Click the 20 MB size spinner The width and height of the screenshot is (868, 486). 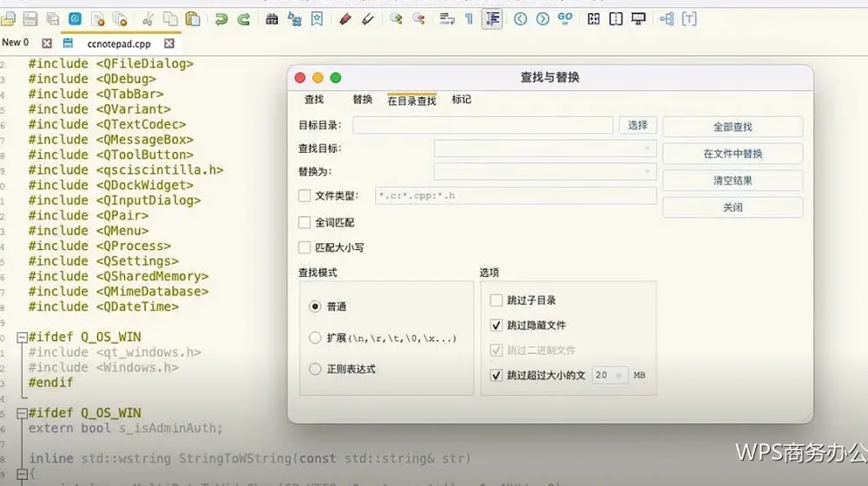(610, 375)
